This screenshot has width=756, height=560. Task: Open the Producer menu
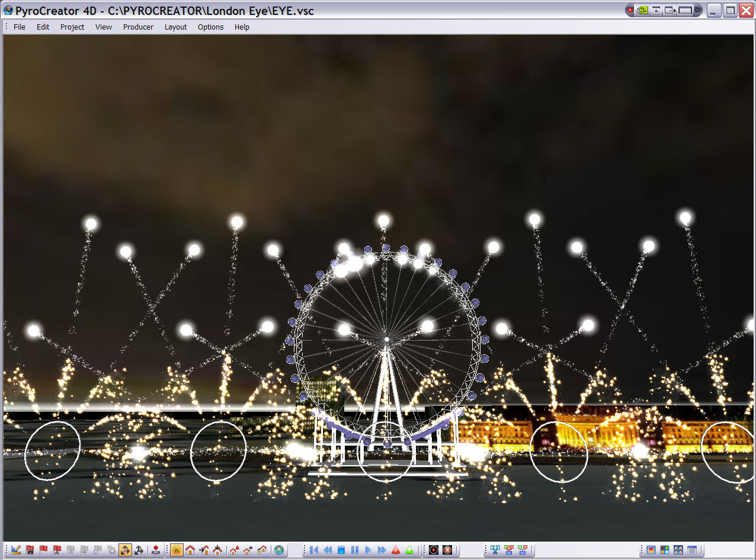pyautogui.click(x=138, y=27)
